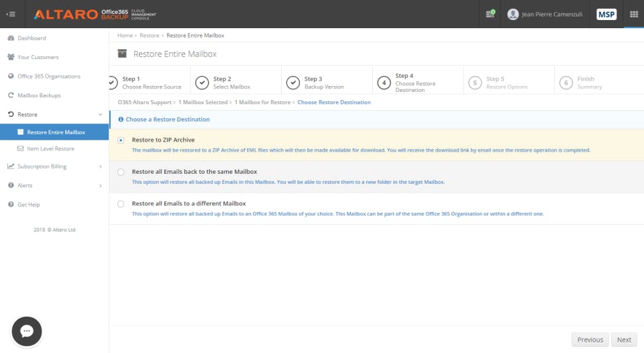This screenshot has width=644, height=353.
Task: Click the Item Level Restore envelope icon
Action: 21,148
